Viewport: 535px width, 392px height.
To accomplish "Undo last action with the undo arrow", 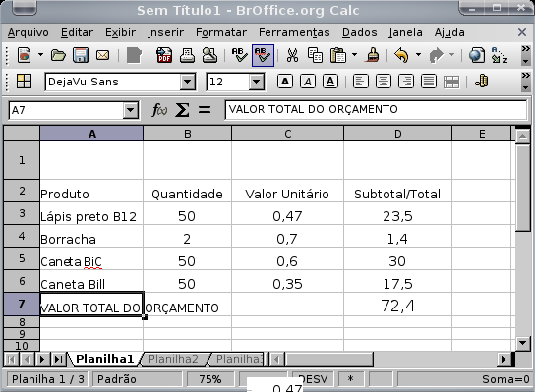I will [401, 55].
